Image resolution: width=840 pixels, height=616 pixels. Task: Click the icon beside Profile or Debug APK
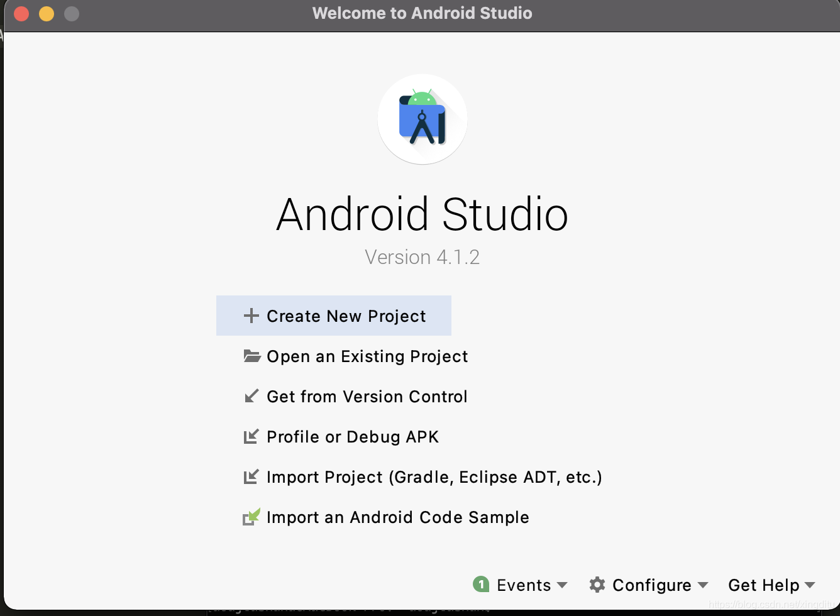point(251,436)
